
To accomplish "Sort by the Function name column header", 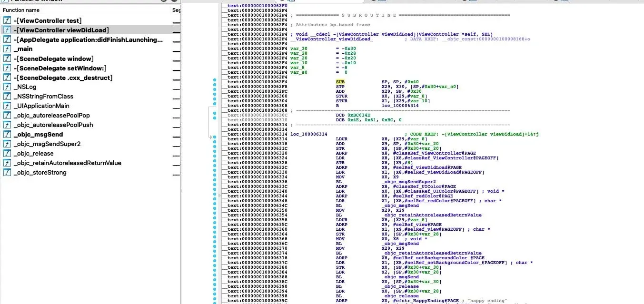I will (x=85, y=10).
